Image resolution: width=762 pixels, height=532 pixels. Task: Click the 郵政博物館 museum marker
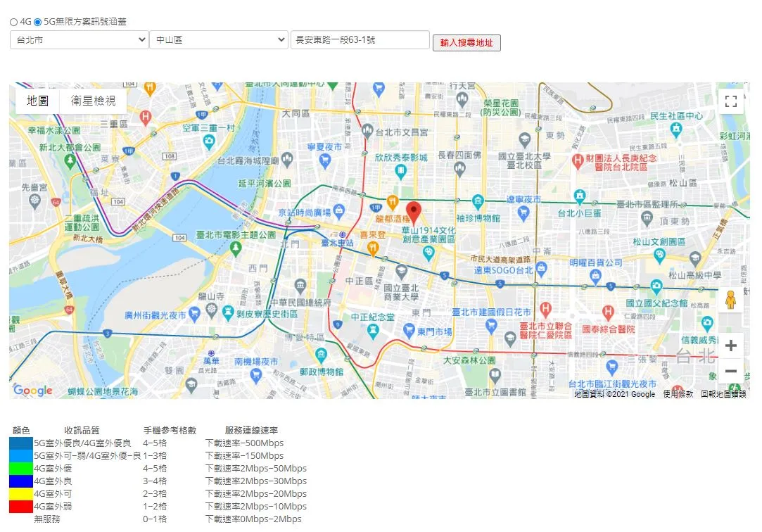(x=322, y=355)
